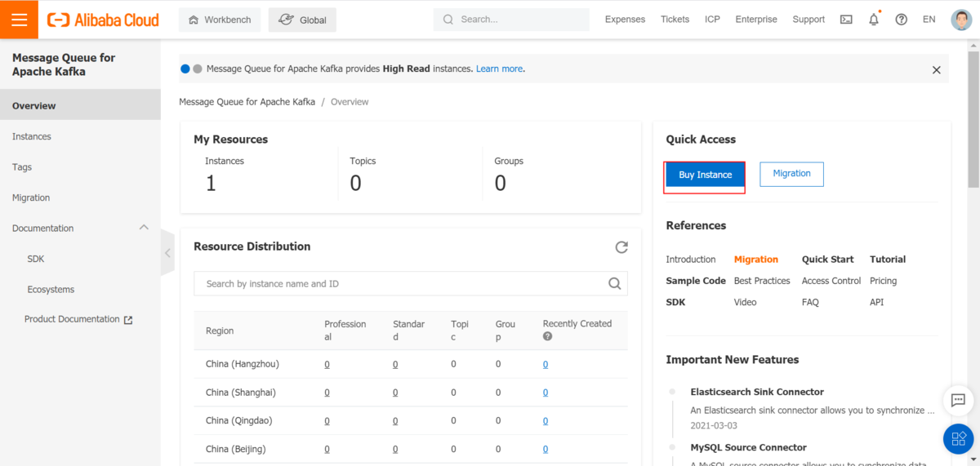Open the Enterprise menu
980x466 pixels.
(x=756, y=20)
